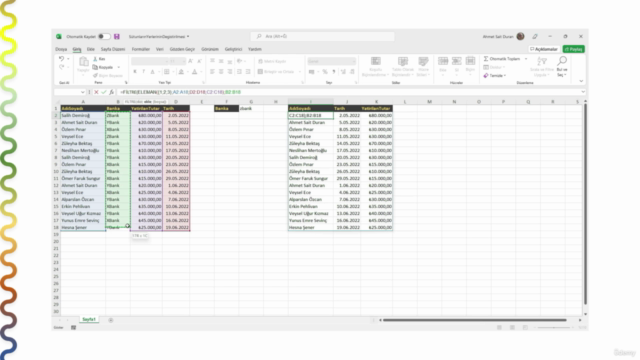Collapse the ribbon with the chevron
Viewport: 640px width, 360px height.
point(581,81)
